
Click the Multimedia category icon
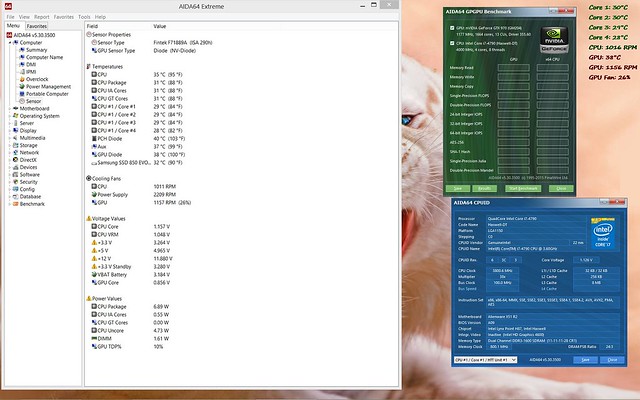pos(16,138)
